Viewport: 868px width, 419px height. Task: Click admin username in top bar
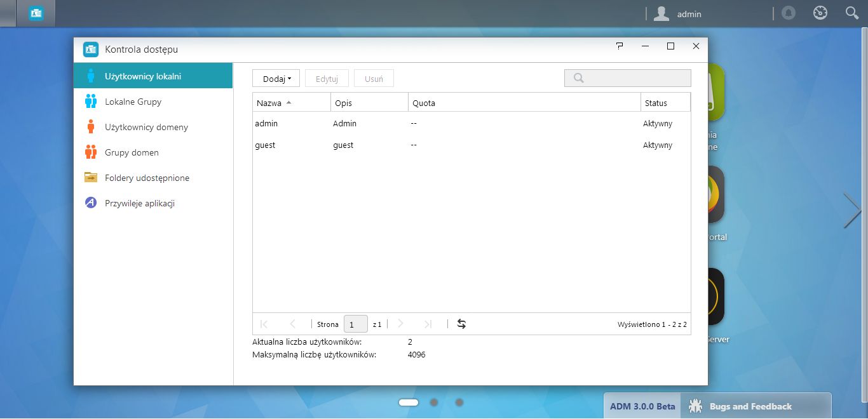[689, 14]
